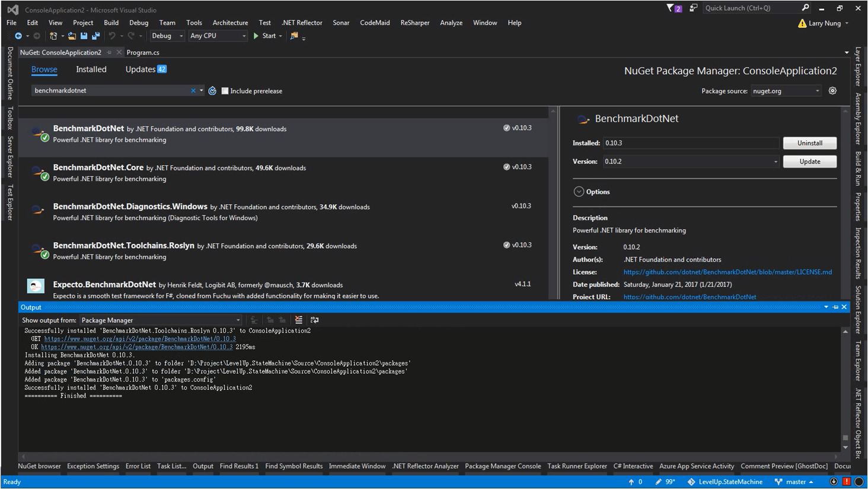The image size is (868, 489).
Task: Open the Error List bottom tab
Action: [x=138, y=466]
